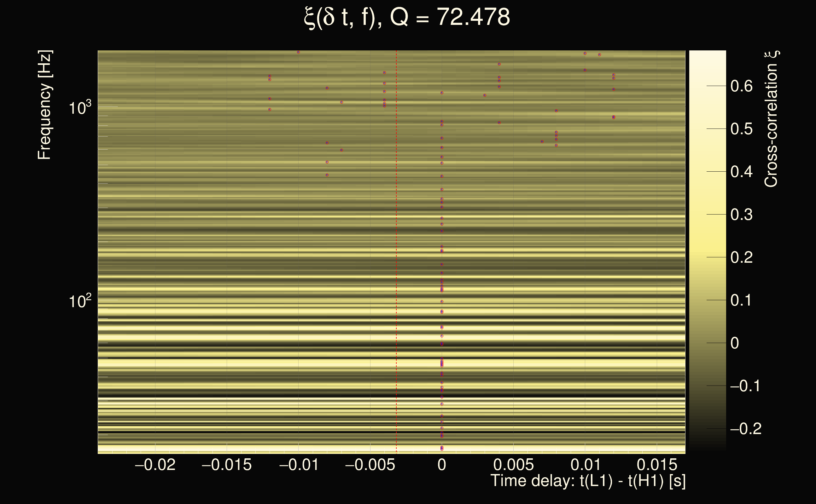Click the 0.015 time delay tick label

657,465
